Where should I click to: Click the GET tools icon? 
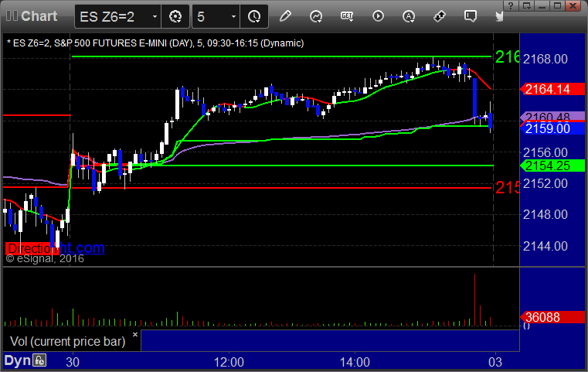tap(347, 16)
